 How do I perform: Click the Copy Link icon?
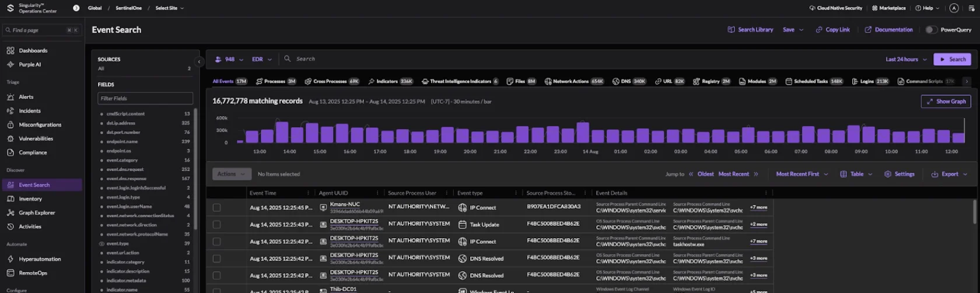coord(819,30)
